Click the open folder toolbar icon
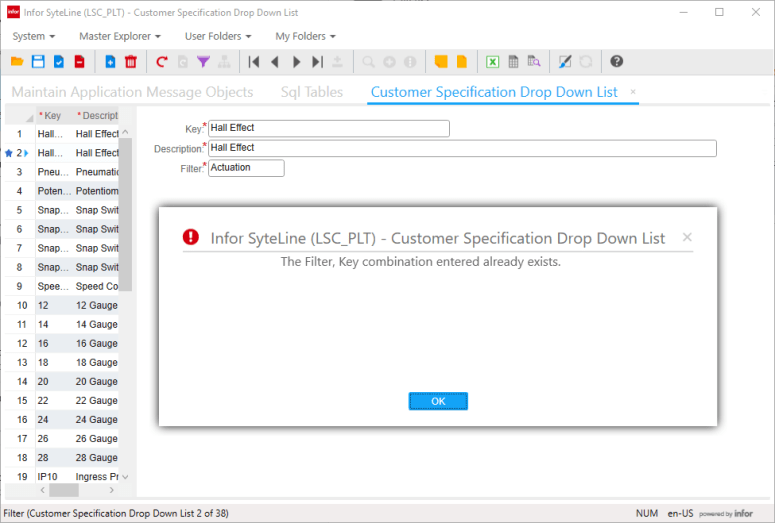The image size is (775, 523). point(16,62)
